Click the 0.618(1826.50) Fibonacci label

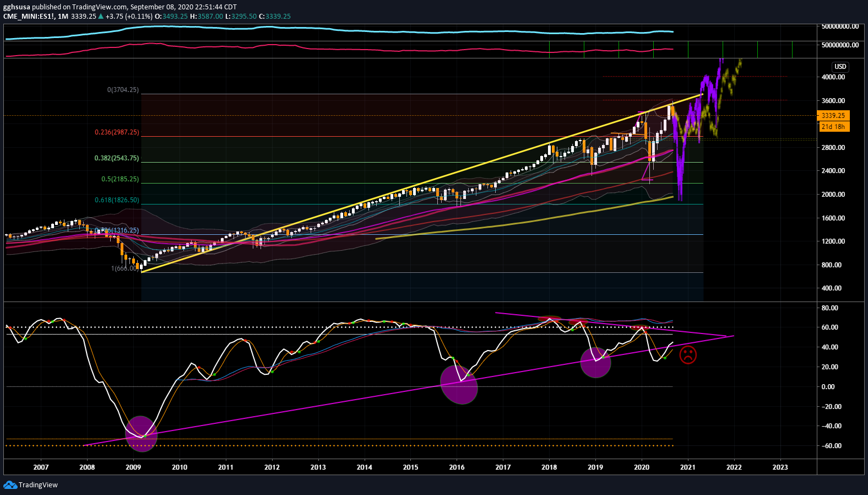pos(117,200)
